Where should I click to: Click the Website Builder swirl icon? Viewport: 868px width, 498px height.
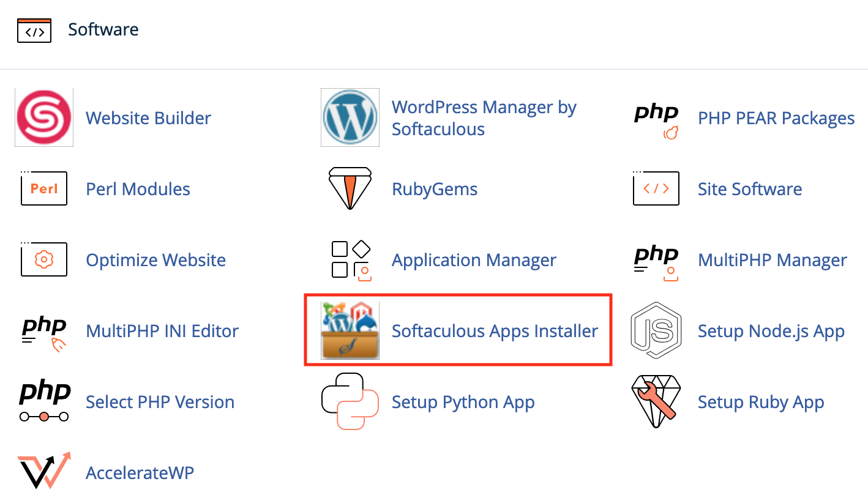click(44, 117)
